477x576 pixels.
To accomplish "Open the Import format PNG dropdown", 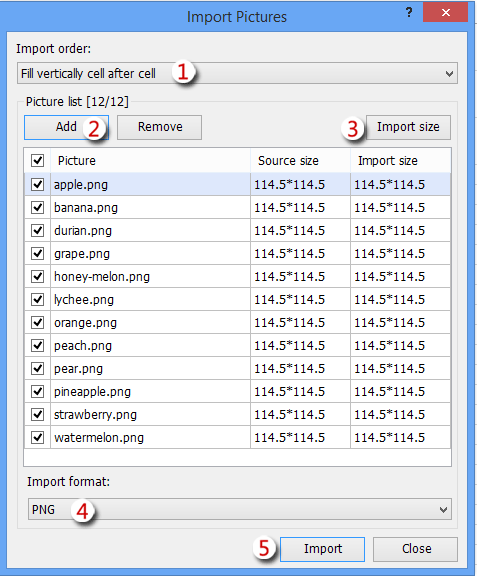I will (x=240, y=509).
